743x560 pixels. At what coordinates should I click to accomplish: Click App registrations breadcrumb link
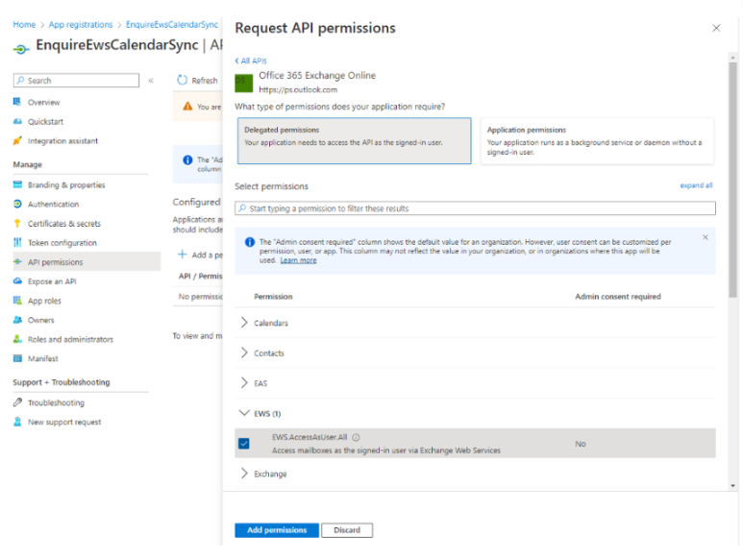[81, 25]
